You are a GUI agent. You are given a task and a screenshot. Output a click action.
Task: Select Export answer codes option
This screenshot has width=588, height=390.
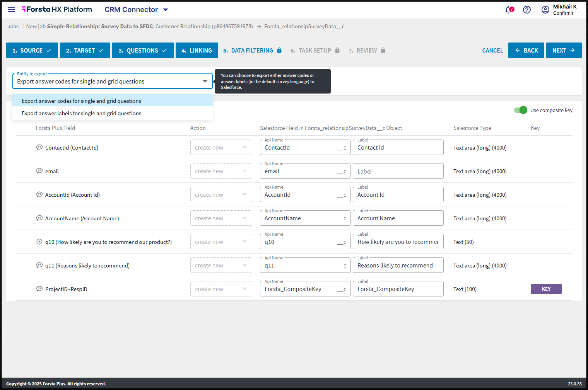113,101
